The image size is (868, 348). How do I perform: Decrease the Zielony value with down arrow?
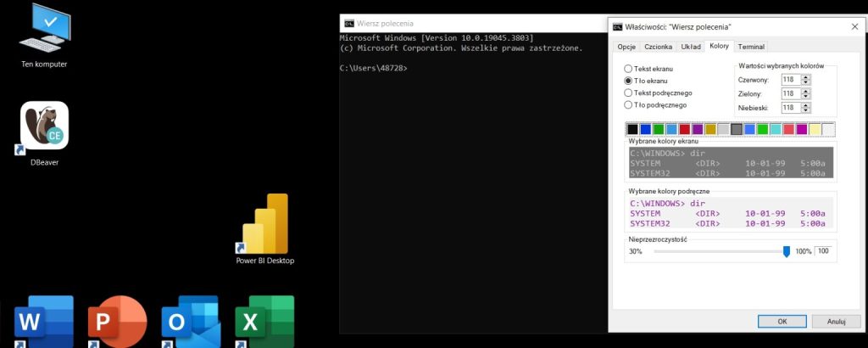coord(805,97)
